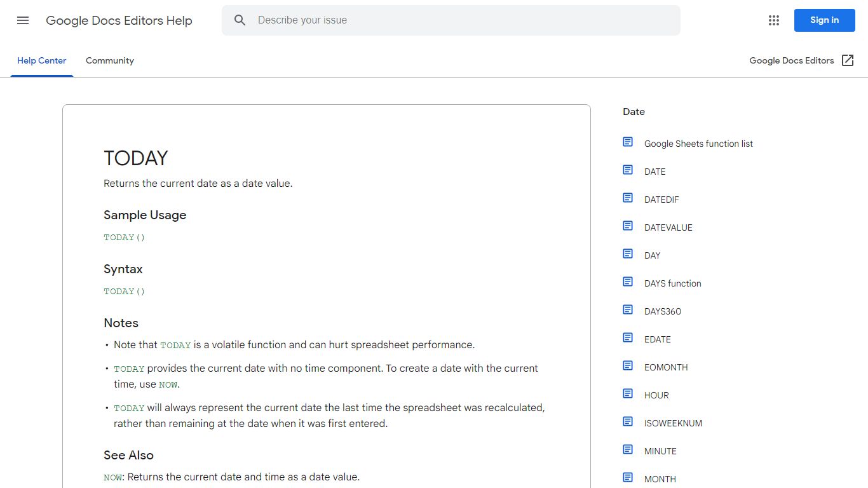This screenshot has width=868, height=488.
Task: Click the document icon next to ISOWEEKNUM
Action: click(628, 421)
